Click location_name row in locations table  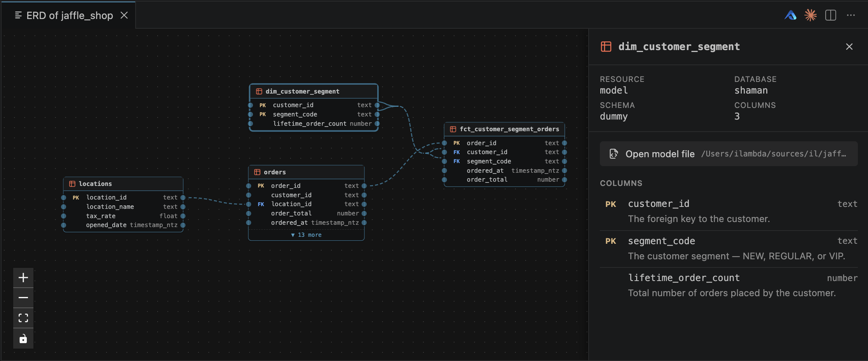tap(123, 207)
